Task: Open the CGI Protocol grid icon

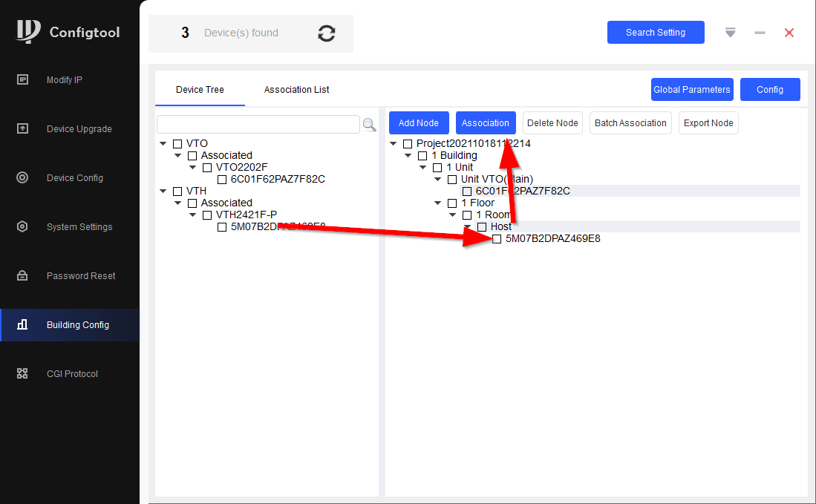Action: [22, 373]
